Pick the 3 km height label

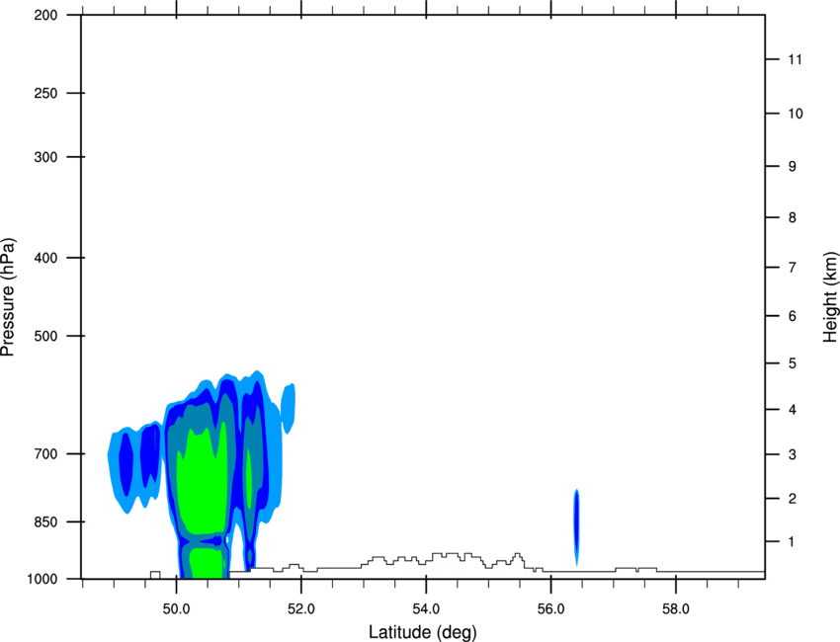[x=793, y=454]
